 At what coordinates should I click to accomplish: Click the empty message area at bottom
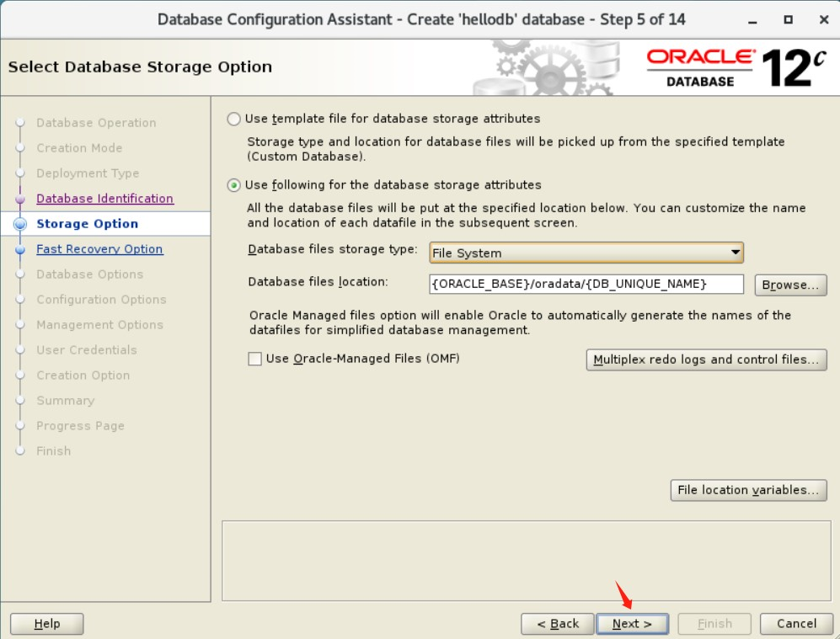point(526,561)
